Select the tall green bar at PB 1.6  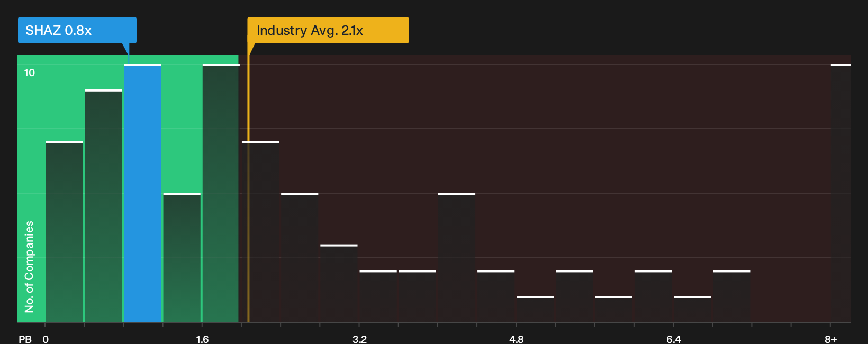[x=221, y=193]
